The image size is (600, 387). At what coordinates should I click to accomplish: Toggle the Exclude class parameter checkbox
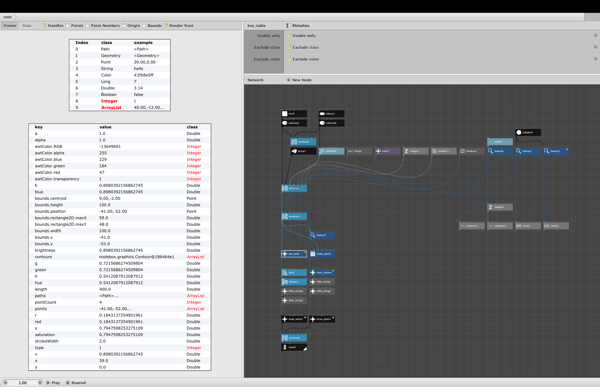[x=289, y=47]
